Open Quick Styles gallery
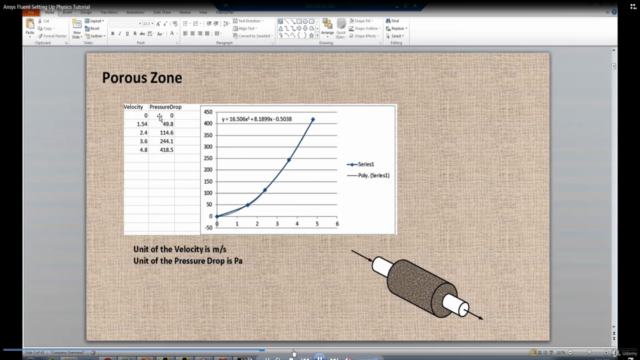The image size is (640, 360). 341,29
